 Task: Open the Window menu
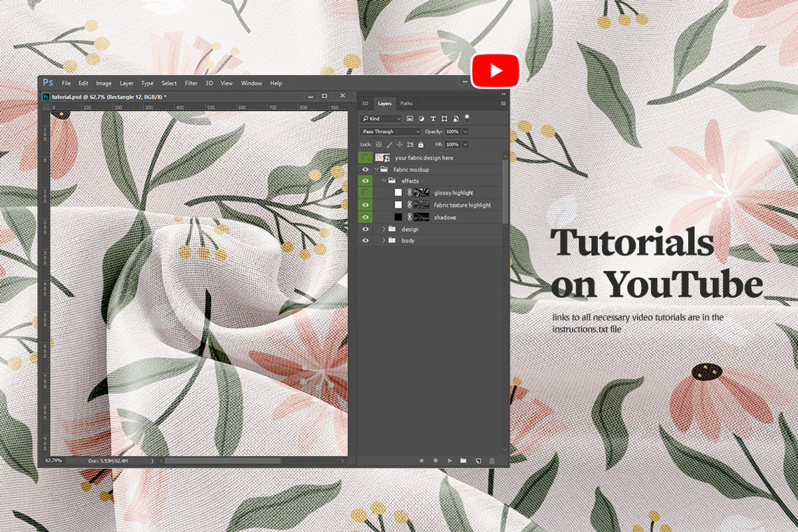tap(251, 83)
